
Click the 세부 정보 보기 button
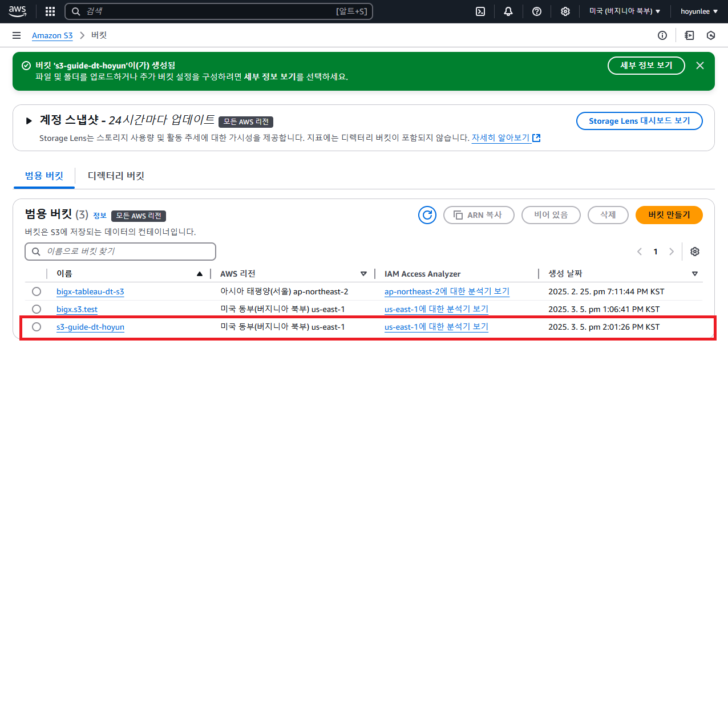pyautogui.click(x=646, y=66)
